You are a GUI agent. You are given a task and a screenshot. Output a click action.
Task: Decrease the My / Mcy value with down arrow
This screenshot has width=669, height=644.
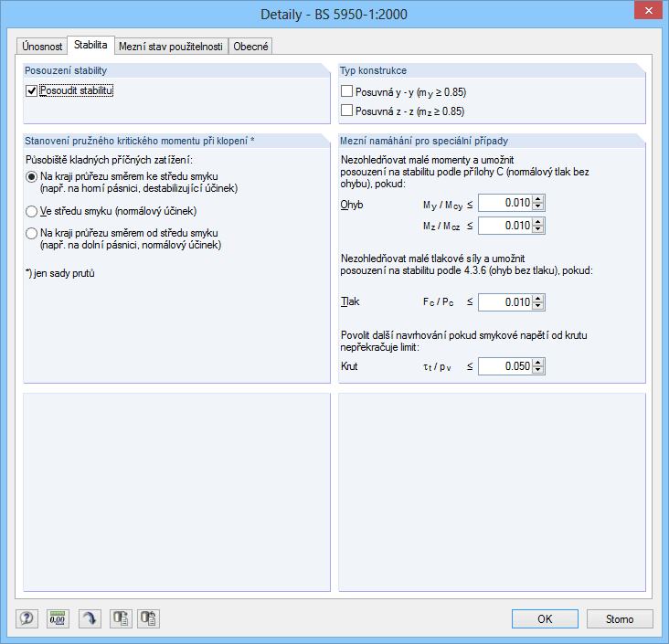[538, 206]
